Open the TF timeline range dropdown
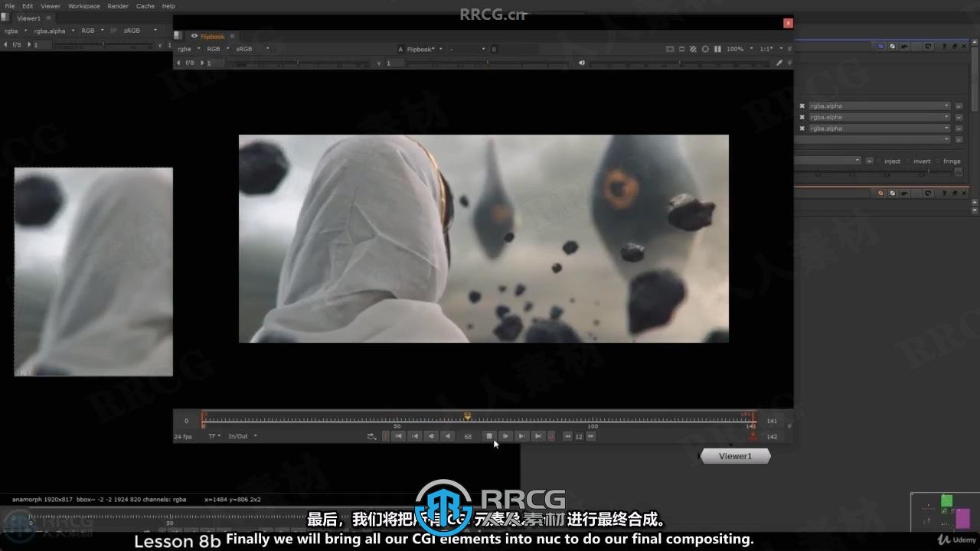The height and width of the screenshot is (551, 980). pos(214,436)
